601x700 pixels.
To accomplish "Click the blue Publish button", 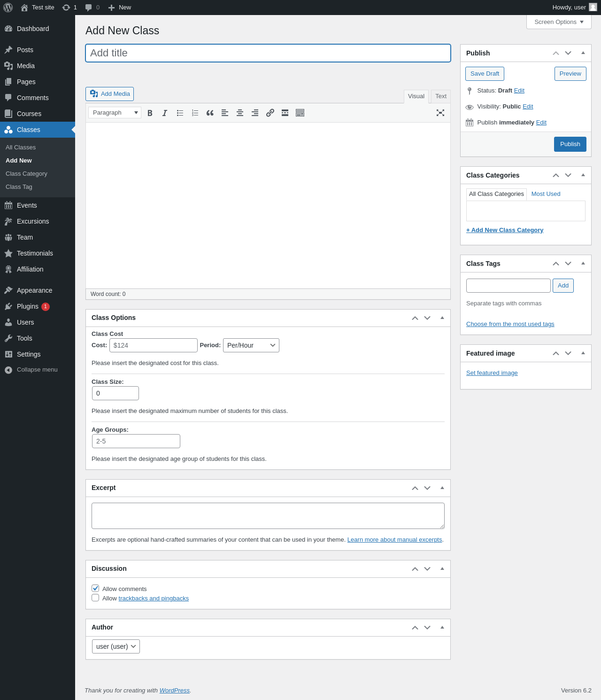I will 570,144.
